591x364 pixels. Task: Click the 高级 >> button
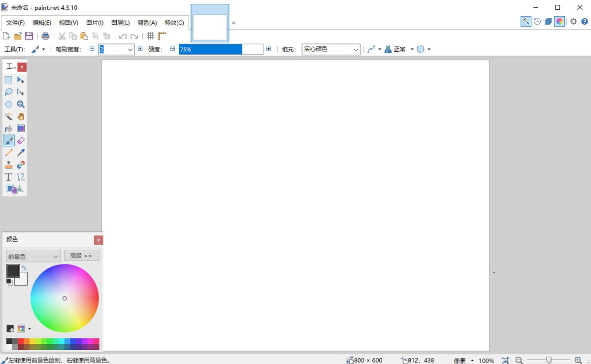[81, 256]
